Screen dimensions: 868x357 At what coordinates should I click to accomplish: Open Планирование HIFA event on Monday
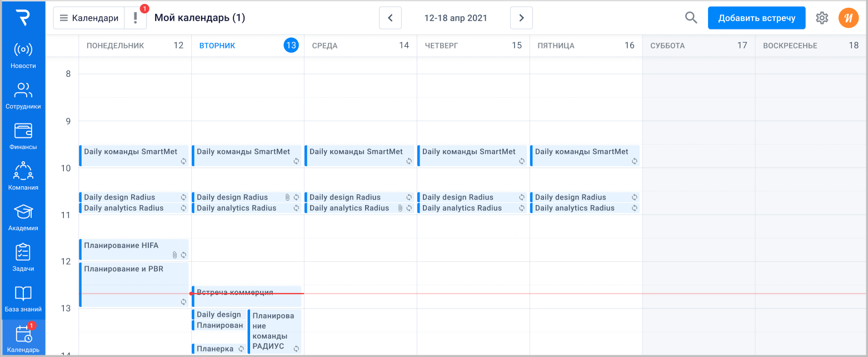coord(133,249)
